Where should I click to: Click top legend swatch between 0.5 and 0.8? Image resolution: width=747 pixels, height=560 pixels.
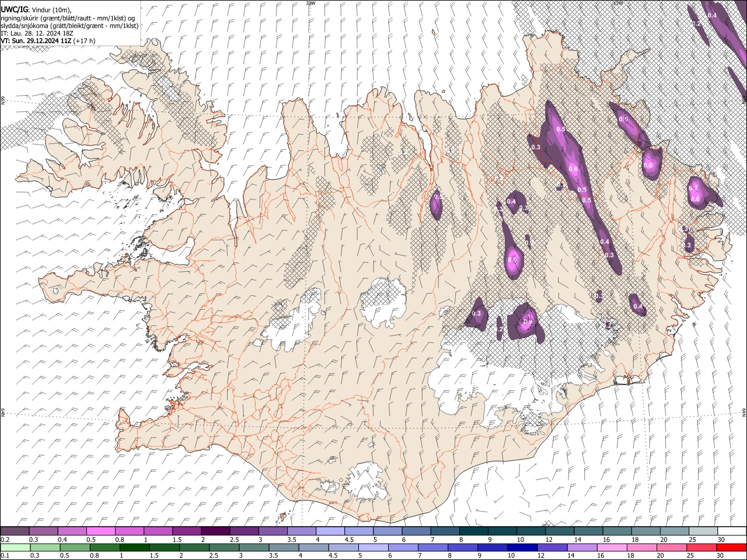(101, 531)
